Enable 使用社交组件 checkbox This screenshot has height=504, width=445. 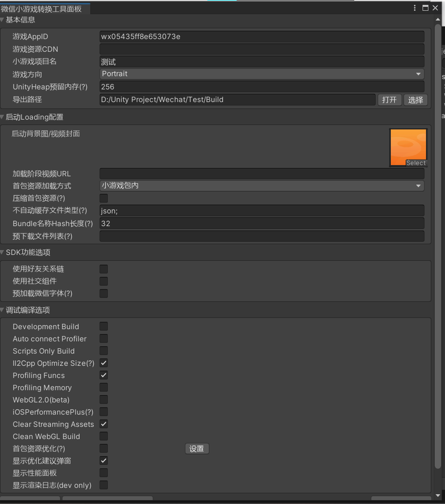(104, 281)
